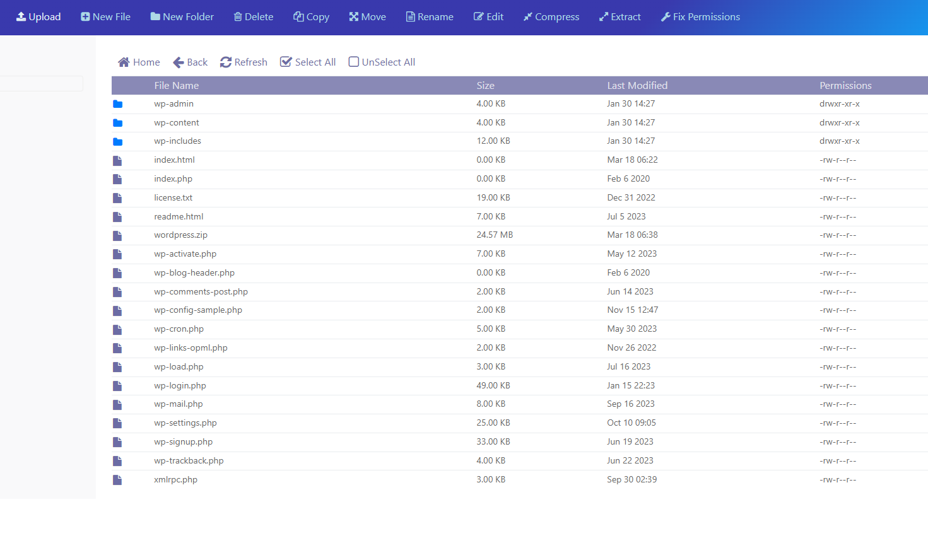
Task: Click the Back navigation button
Action: 190,62
